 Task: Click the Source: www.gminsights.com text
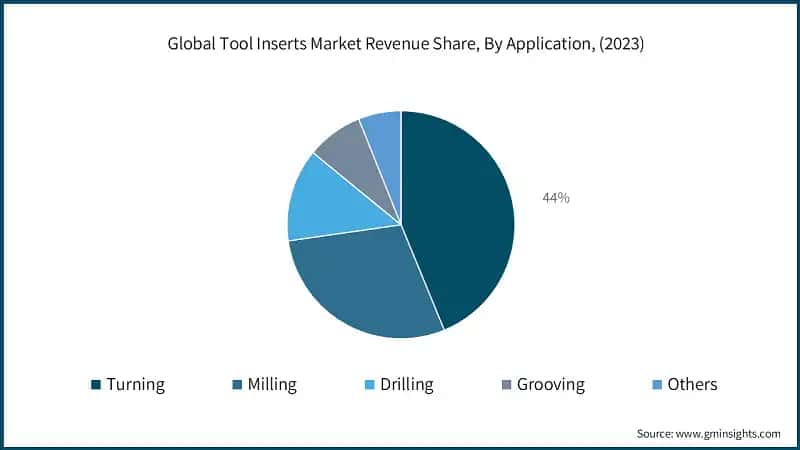708,434
